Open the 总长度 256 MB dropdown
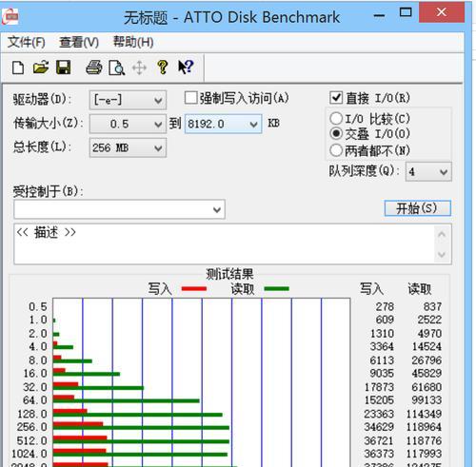 (x=128, y=147)
